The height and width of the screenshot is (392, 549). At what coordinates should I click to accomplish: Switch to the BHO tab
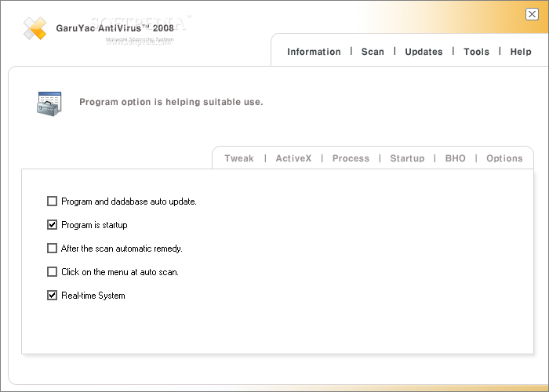(x=455, y=158)
